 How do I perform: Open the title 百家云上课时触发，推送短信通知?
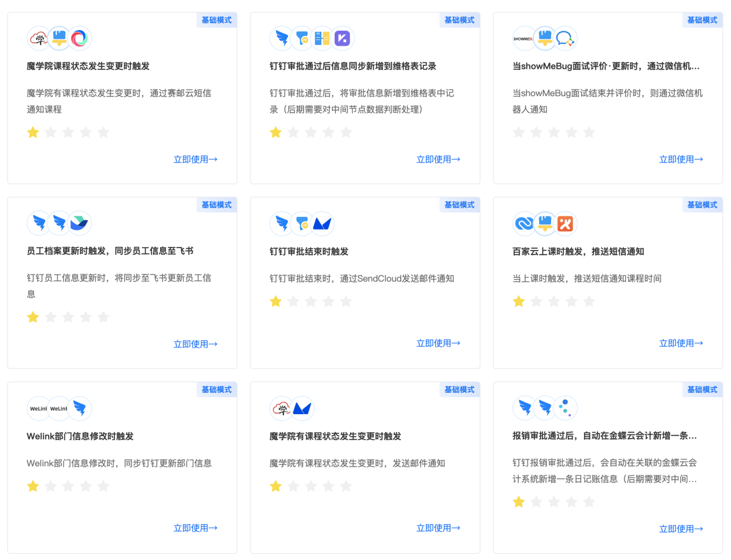pos(578,251)
